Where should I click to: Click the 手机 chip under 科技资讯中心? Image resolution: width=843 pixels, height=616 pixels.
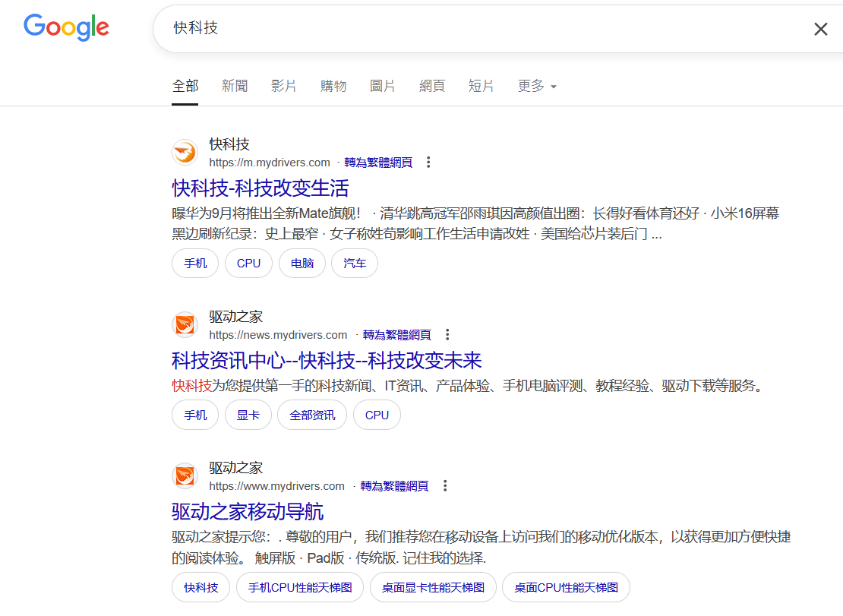pyautogui.click(x=195, y=415)
